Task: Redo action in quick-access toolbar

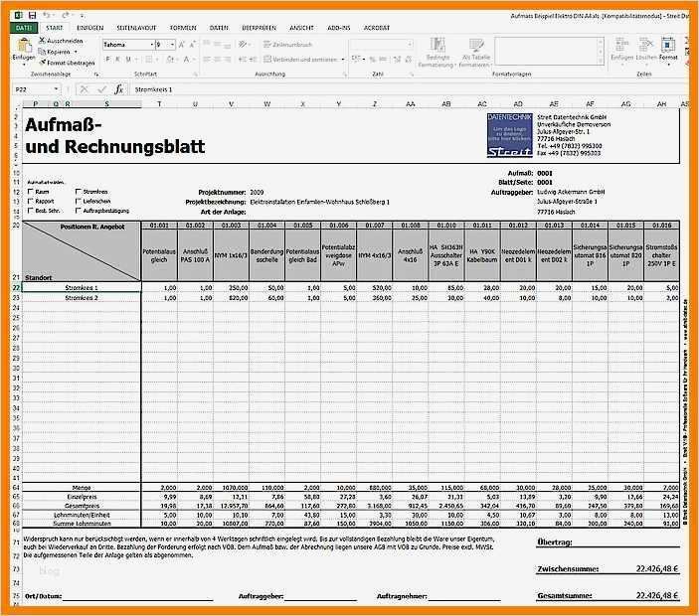Action: point(66,15)
